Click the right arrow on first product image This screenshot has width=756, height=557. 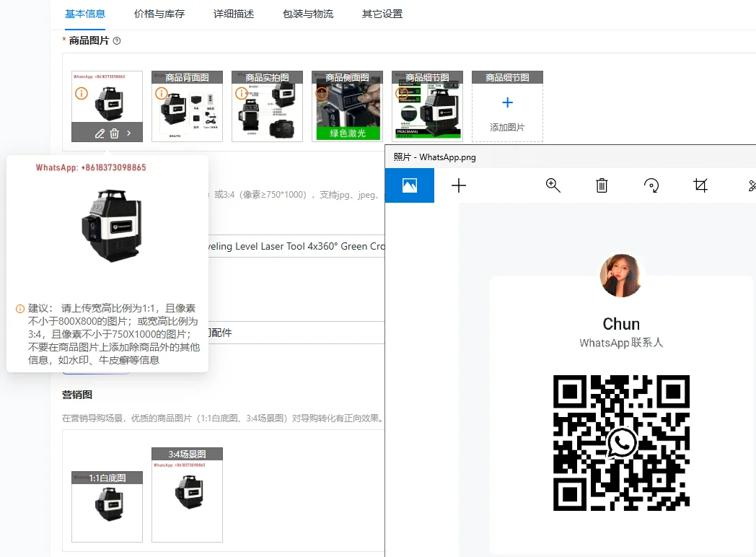128,133
